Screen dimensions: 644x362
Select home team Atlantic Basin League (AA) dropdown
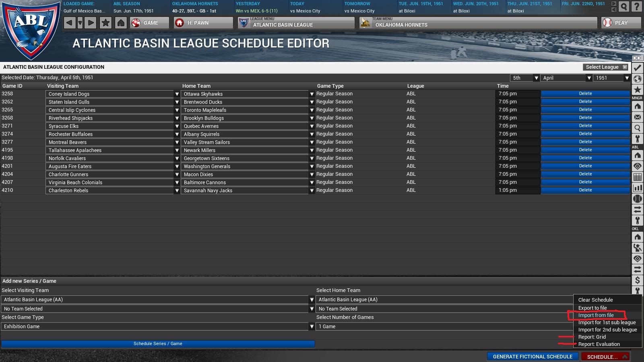(x=444, y=300)
